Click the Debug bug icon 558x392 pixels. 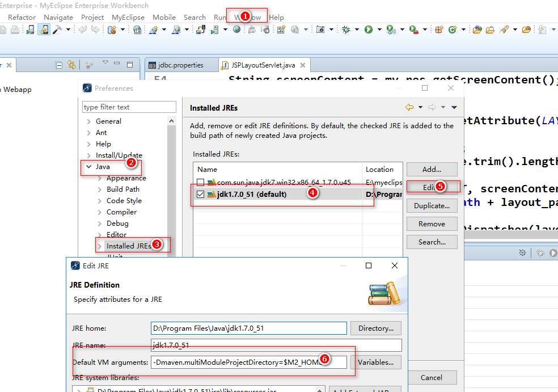pos(346,29)
